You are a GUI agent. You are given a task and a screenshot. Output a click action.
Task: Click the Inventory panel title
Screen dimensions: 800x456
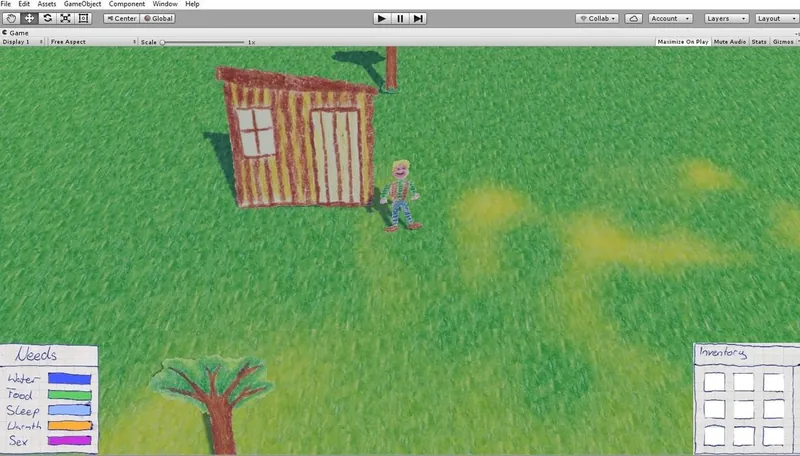(722, 352)
